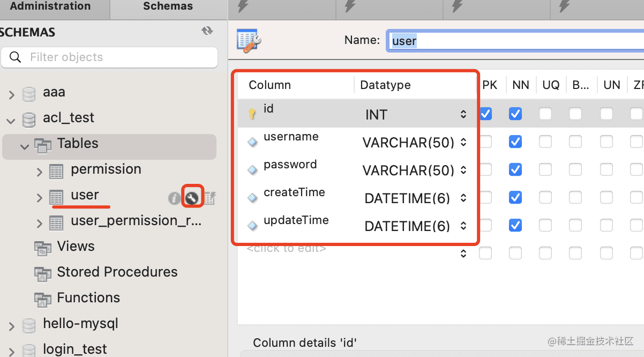Click the 'click to edit' new column row

287,249
